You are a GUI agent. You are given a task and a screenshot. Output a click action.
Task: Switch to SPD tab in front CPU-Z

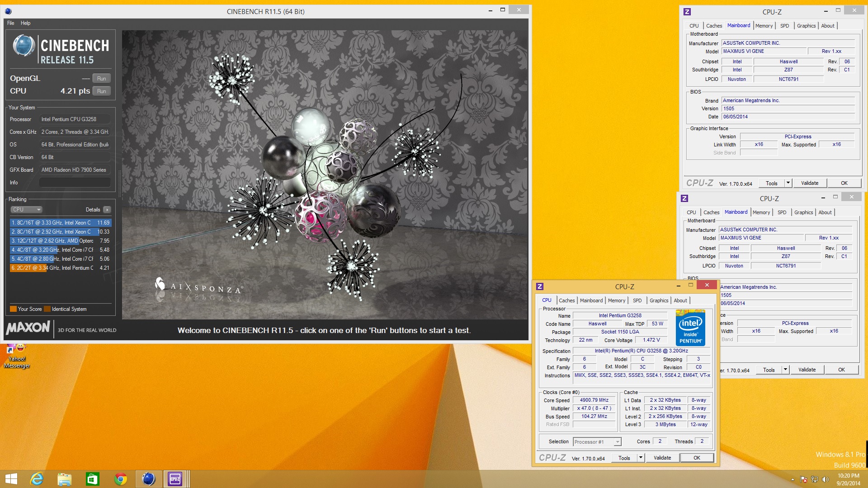point(637,300)
